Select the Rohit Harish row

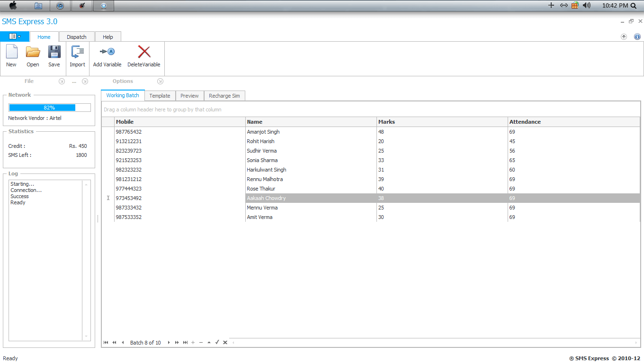(x=260, y=141)
